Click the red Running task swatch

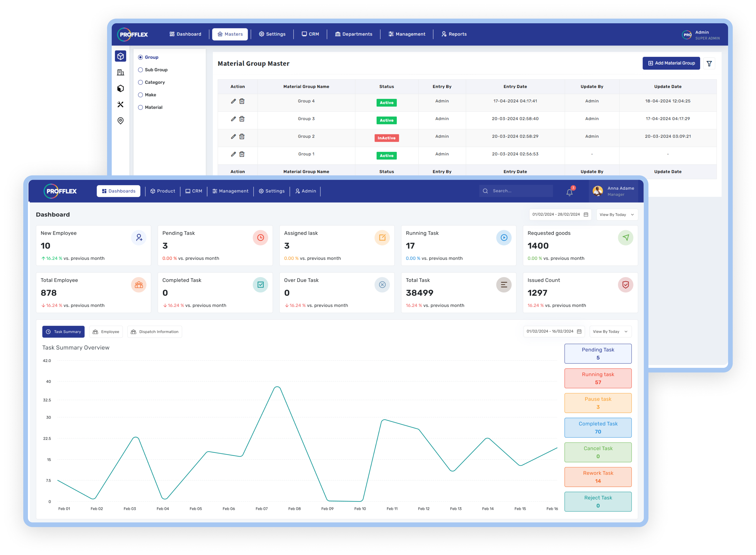coord(598,378)
